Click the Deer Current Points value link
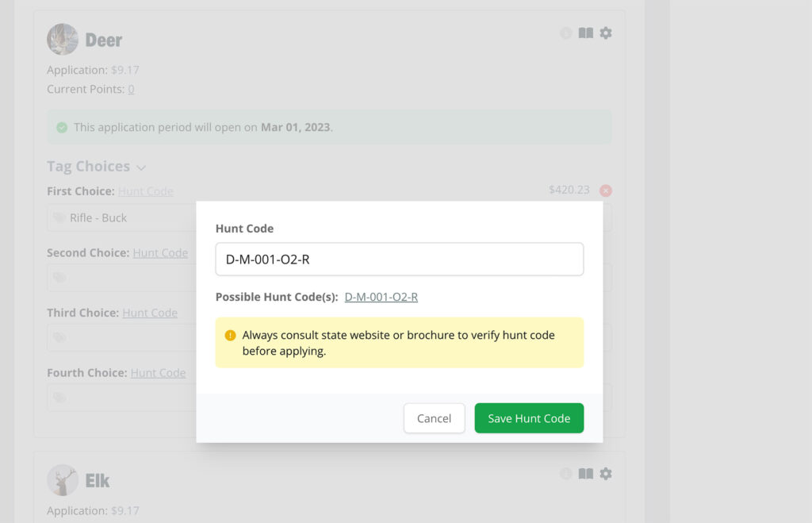 coord(131,89)
